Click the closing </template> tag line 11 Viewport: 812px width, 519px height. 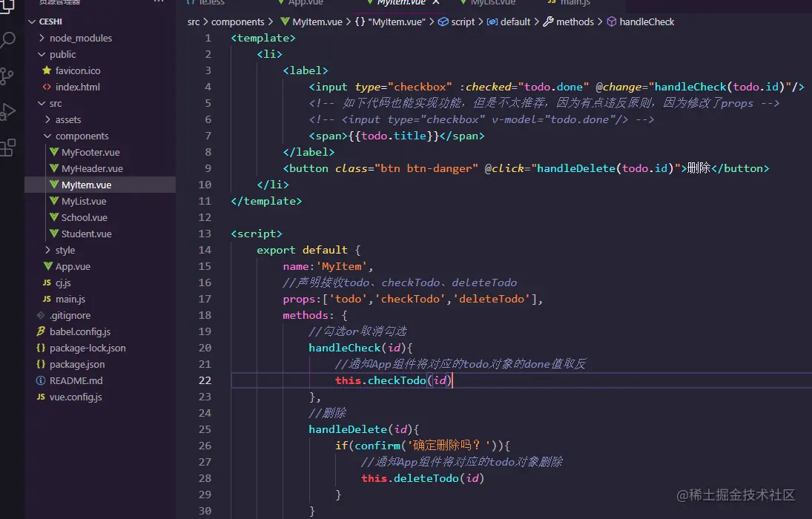pyautogui.click(x=267, y=201)
